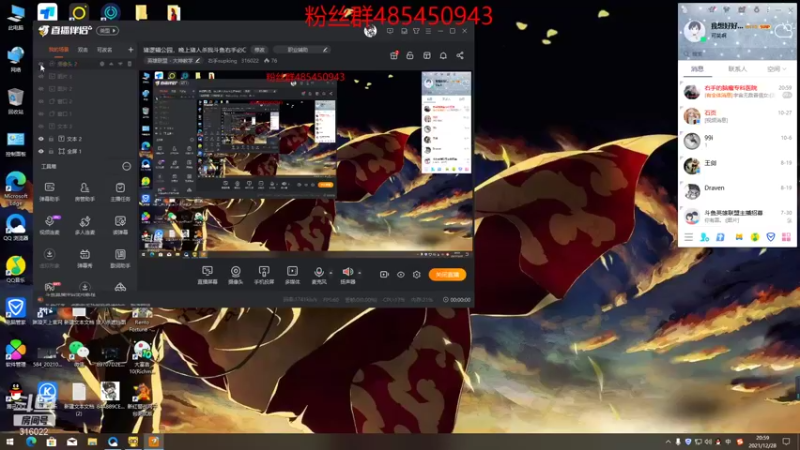Open streaming settings gear icon

417,274
